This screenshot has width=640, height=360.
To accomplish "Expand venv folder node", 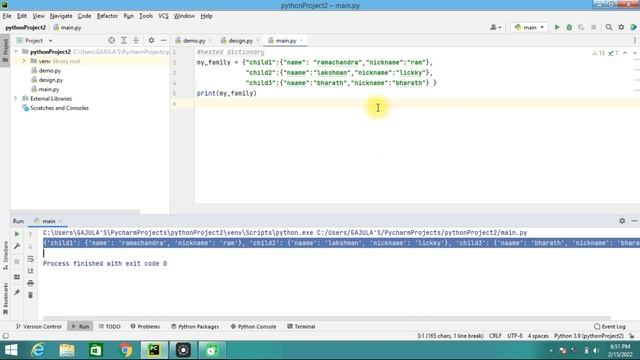I will (24, 61).
